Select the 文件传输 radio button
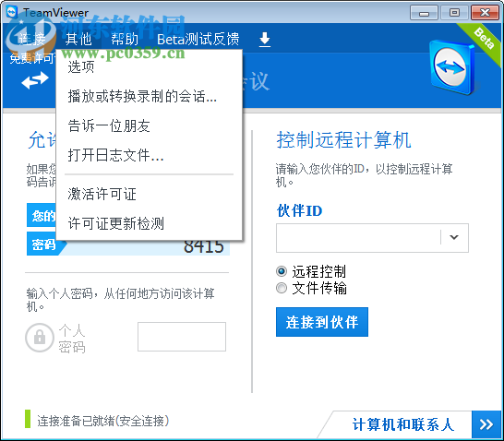Image resolution: width=504 pixels, height=441 pixels. [282, 288]
